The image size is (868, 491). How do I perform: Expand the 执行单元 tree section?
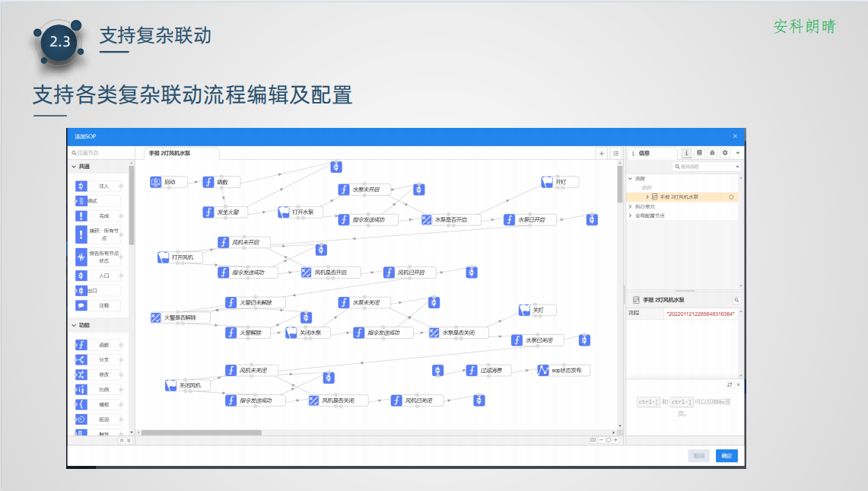631,206
